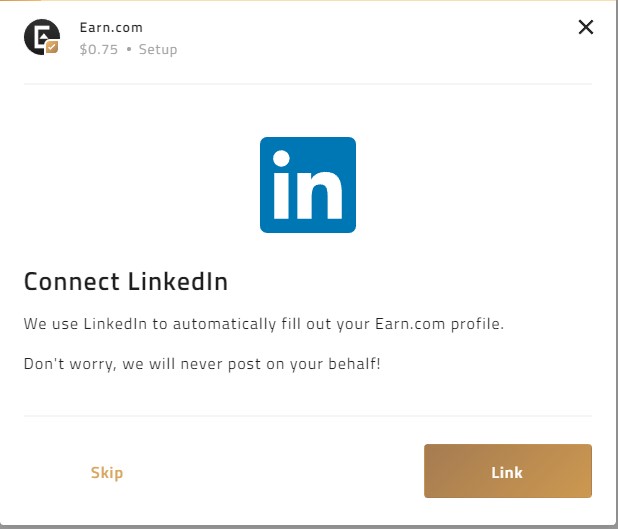Close the dialog with the X icon
The width and height of the screenshot is (618, 529).
coord(586,27)
